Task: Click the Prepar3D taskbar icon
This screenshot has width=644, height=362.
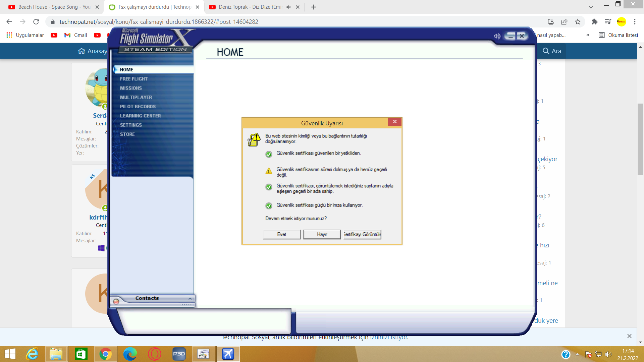Action: pyautogui.click(x=179, y=354)
